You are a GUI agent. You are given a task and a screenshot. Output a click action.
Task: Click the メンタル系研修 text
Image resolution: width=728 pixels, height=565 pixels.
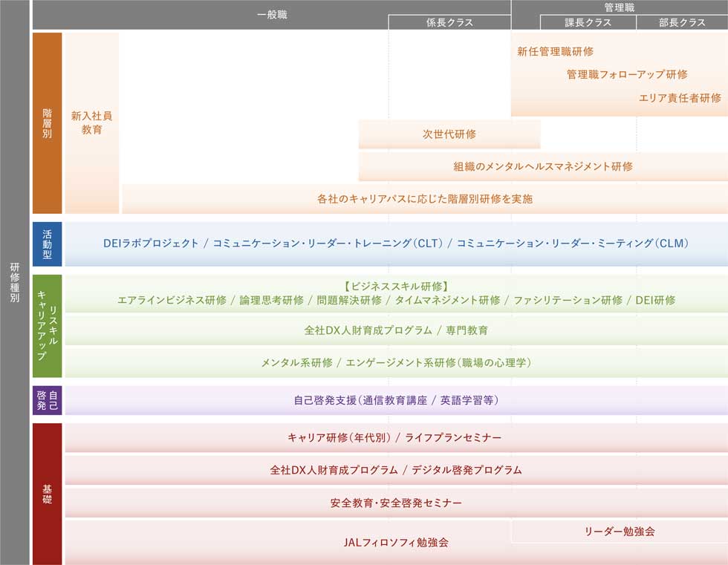point(296,363)
